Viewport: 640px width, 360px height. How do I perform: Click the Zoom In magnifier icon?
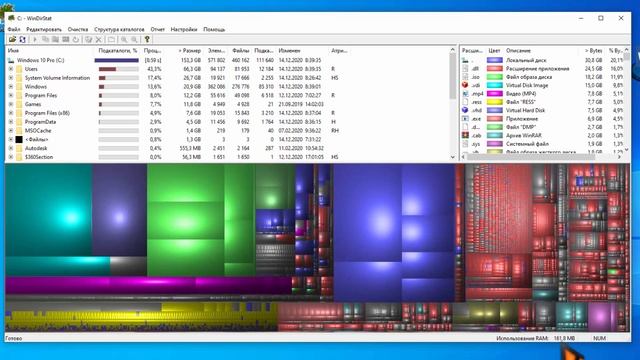coord(124,40)
